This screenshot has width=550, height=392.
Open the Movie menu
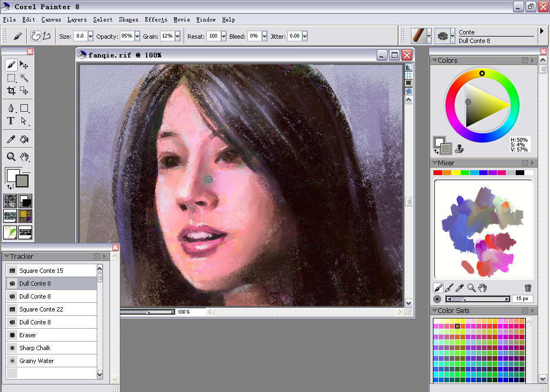[x=182, y=20]
